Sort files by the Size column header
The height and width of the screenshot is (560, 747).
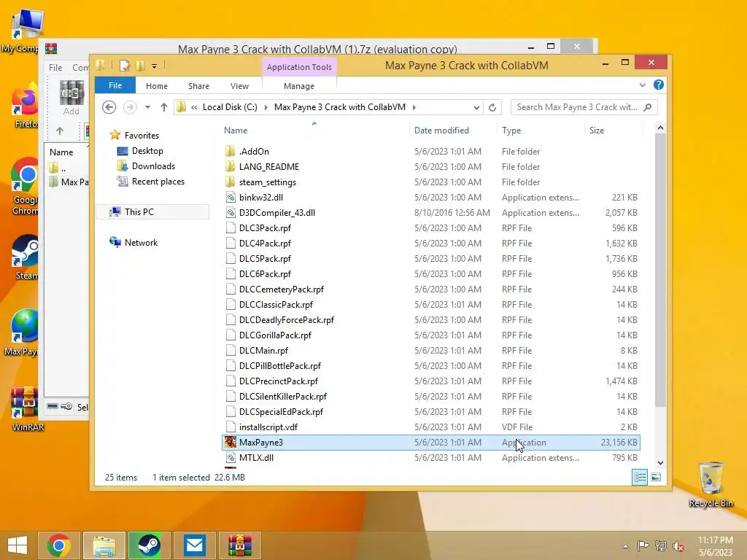597,130
